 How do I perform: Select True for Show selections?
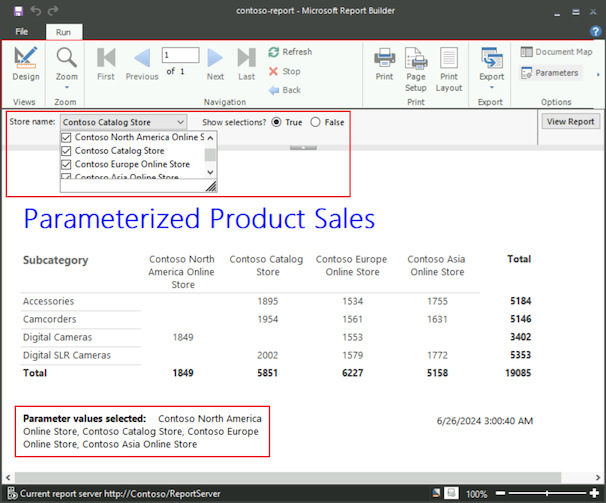click(275, 121)
